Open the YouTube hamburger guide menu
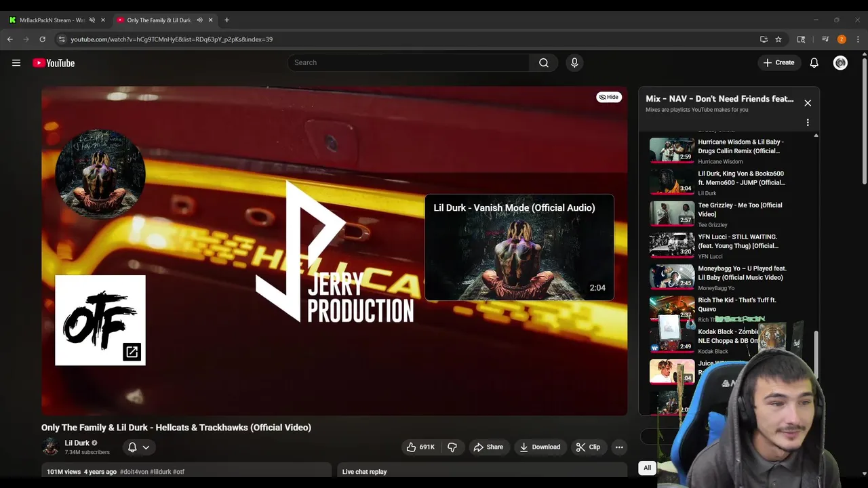The width and height of the screenshot is (868, 488). click(x=16, y=63)
